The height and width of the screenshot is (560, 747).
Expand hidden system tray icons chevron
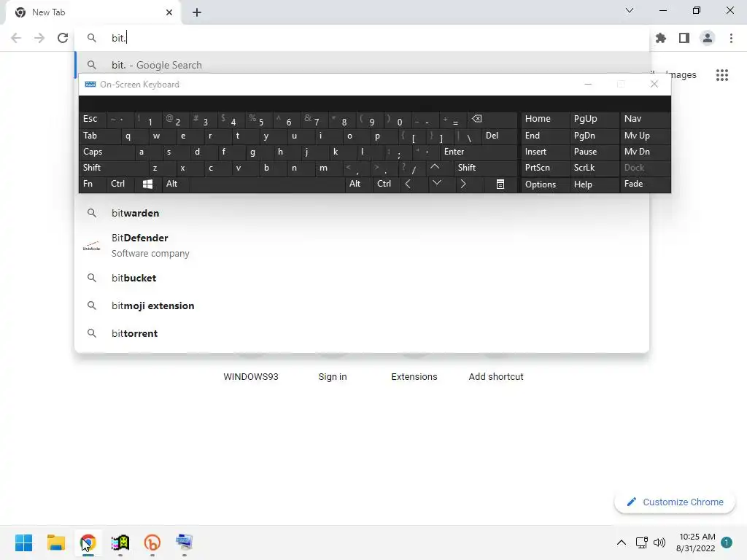pos(622,542)
